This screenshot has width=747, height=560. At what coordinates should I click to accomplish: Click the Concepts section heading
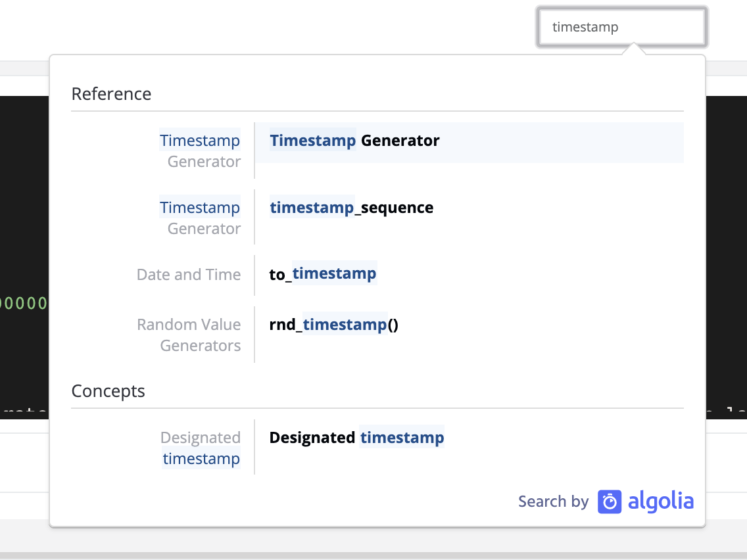[108, 391]
